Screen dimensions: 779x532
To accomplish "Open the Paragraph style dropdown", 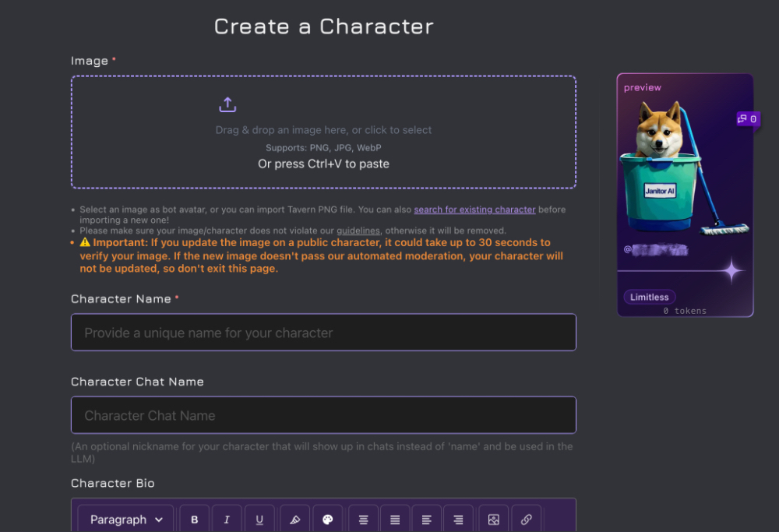I will tap(126, 520).
